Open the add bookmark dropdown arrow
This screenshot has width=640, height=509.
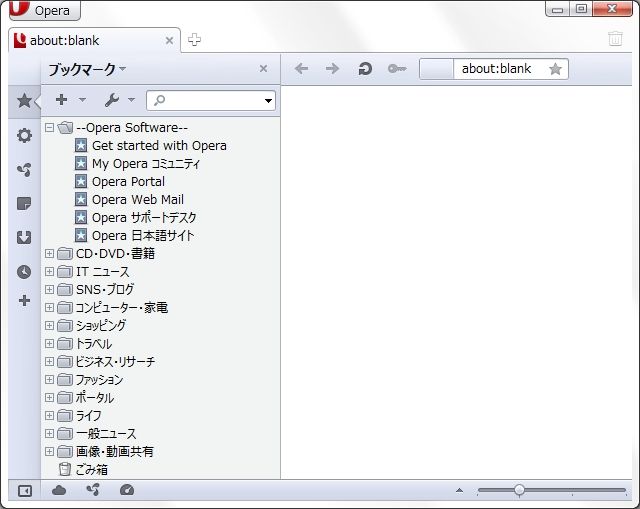click(x=82, y=100)
